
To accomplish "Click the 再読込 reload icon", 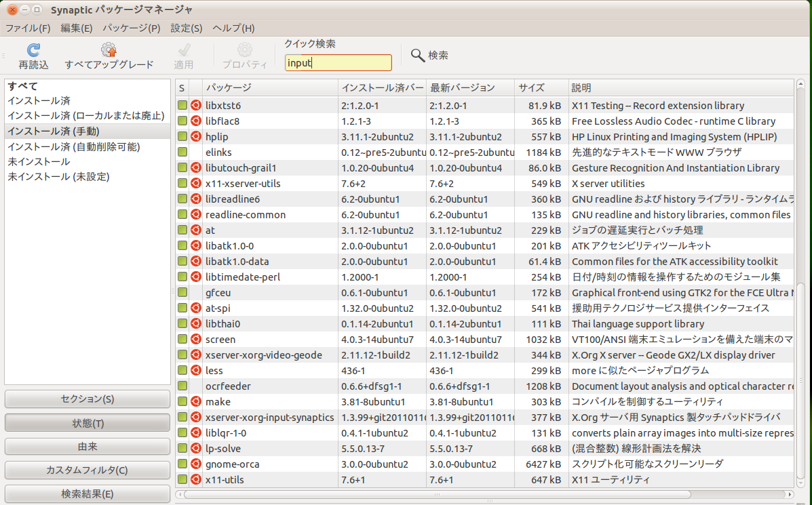I will pos(34,49).
